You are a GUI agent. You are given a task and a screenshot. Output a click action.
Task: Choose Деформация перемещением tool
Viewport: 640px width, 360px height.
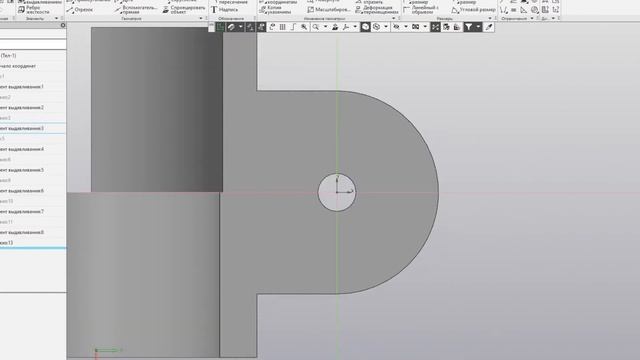[x=376, y=9]
